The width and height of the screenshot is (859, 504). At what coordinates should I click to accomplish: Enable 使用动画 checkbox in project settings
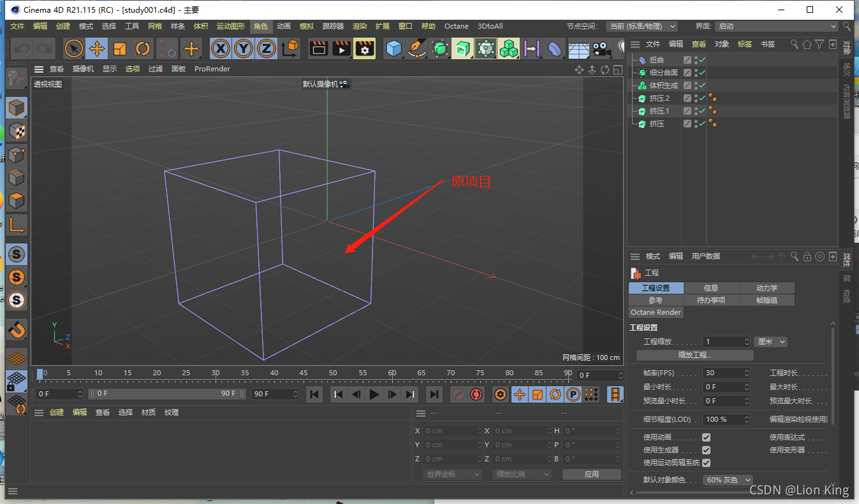(706, 437)
